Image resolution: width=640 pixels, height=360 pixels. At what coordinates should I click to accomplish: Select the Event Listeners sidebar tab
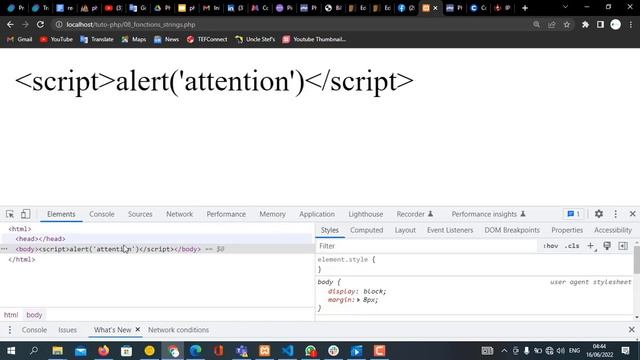[450, 230]
